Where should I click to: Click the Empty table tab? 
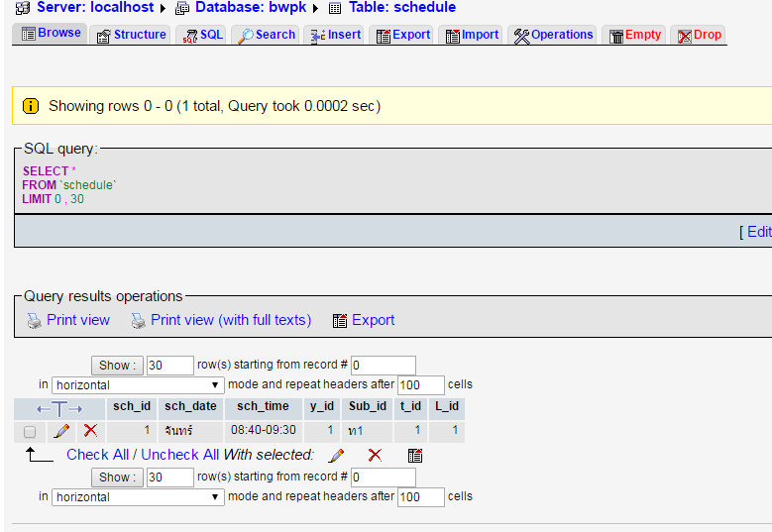pos(634,35)
